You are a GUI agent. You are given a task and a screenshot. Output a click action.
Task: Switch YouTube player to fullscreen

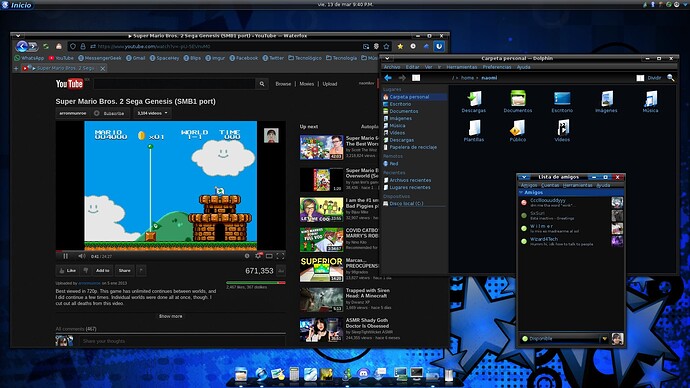point(280,256)
